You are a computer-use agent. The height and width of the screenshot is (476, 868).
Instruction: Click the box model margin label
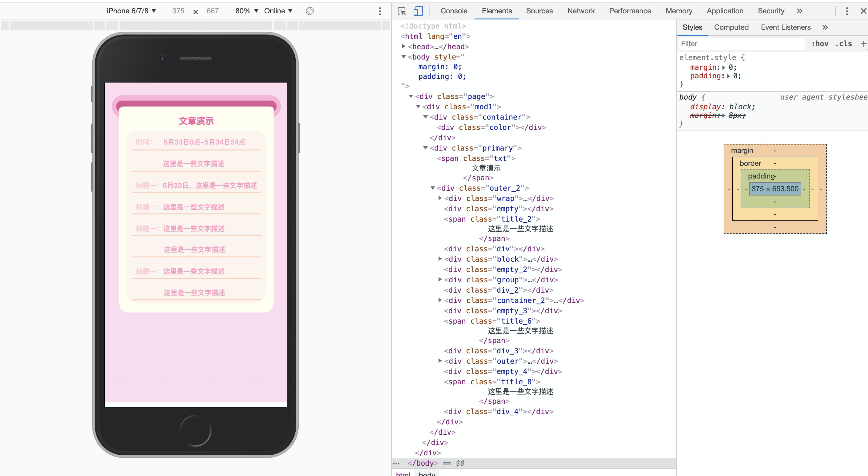pos(742,151)
